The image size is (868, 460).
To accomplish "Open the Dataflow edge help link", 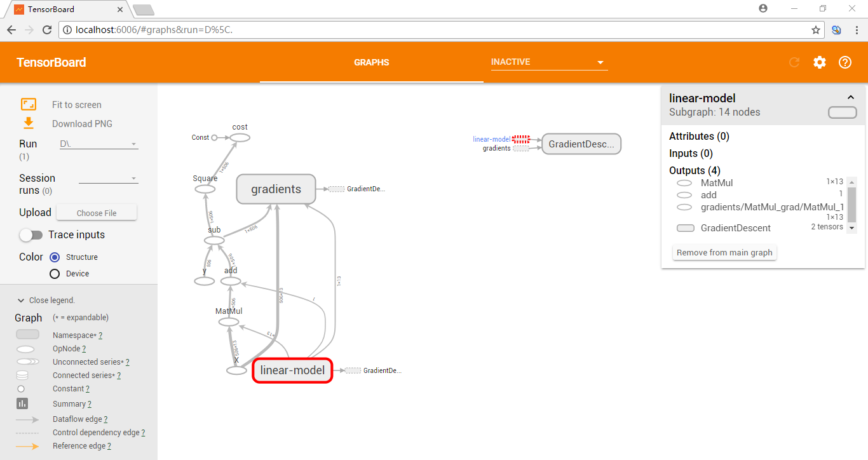I will [x=105, y=419].
